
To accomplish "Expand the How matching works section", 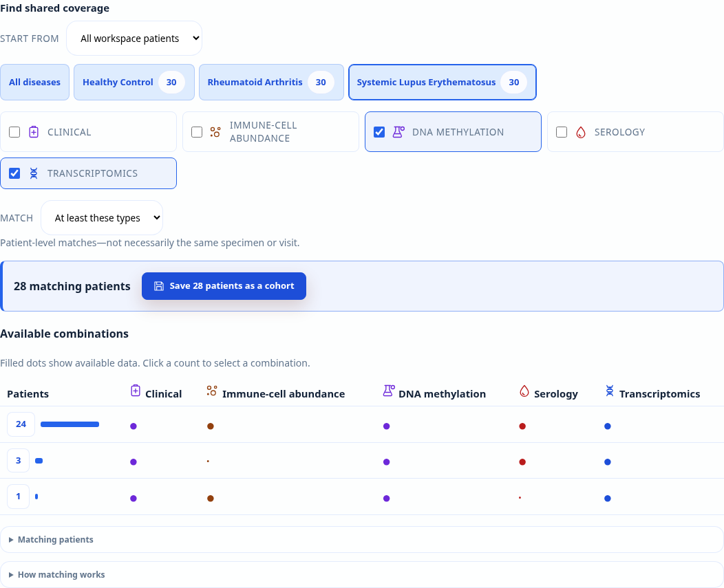I will [x=362, y=575].
